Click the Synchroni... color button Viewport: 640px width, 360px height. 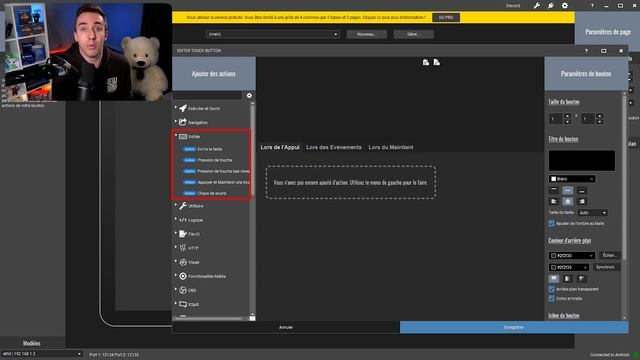coord(606,267)
